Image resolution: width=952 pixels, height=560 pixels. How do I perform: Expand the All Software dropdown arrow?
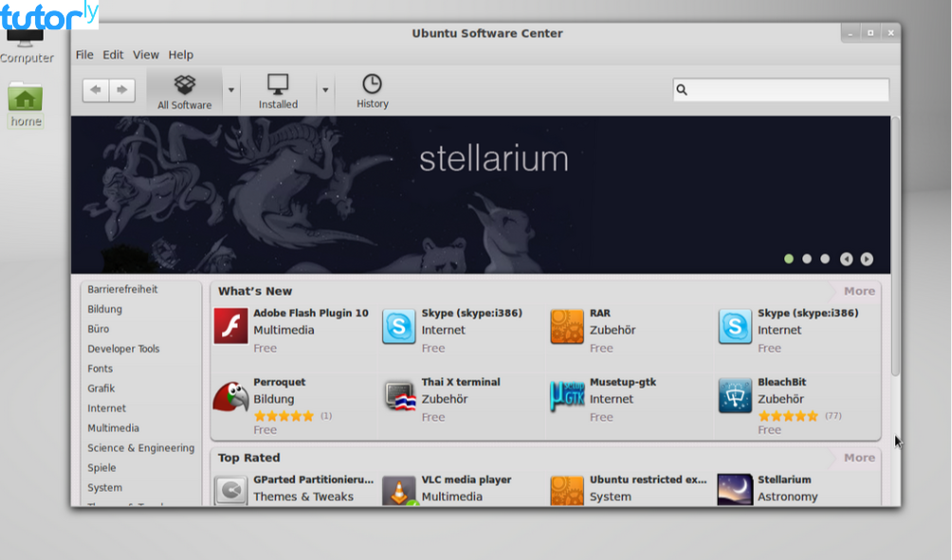(231, 90)
